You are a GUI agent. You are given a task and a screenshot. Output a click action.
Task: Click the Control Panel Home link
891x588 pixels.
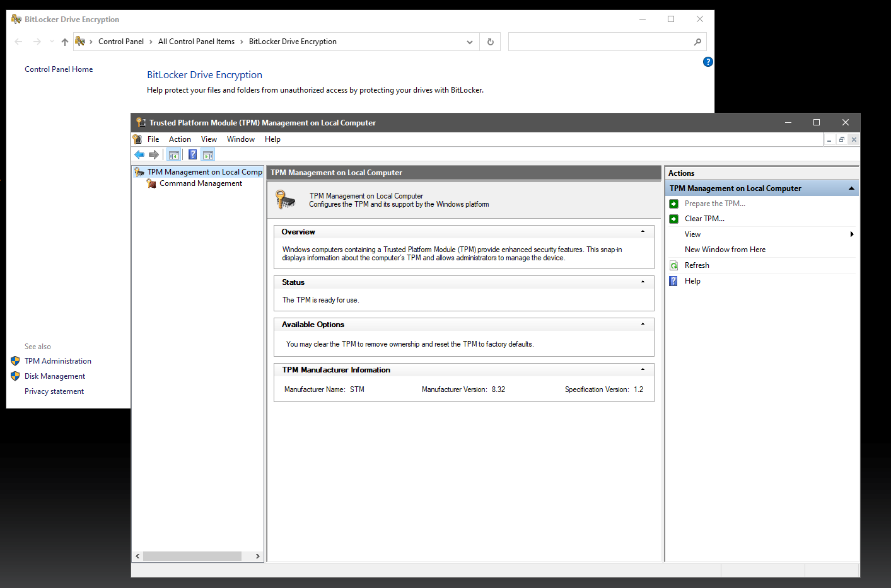pos(59,69)
